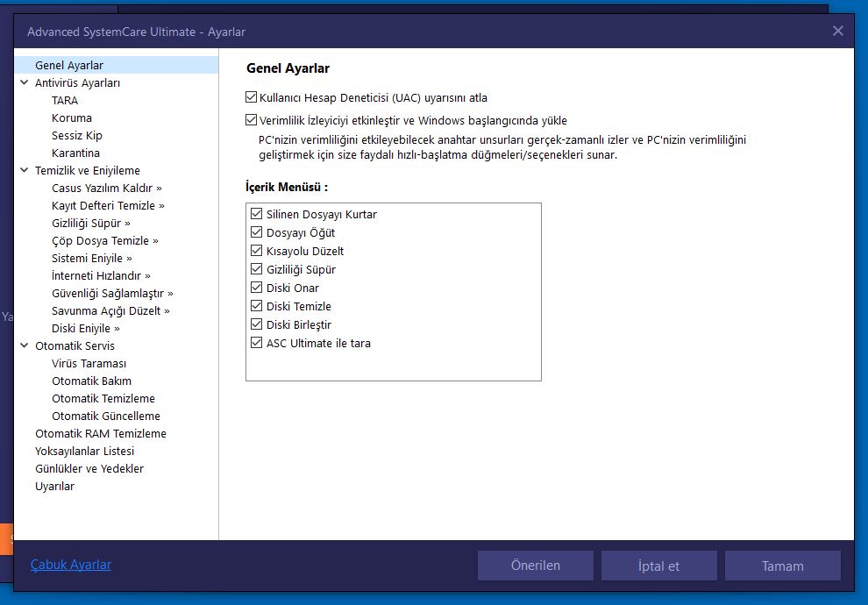Click the Önerilen button

point(536,566)
